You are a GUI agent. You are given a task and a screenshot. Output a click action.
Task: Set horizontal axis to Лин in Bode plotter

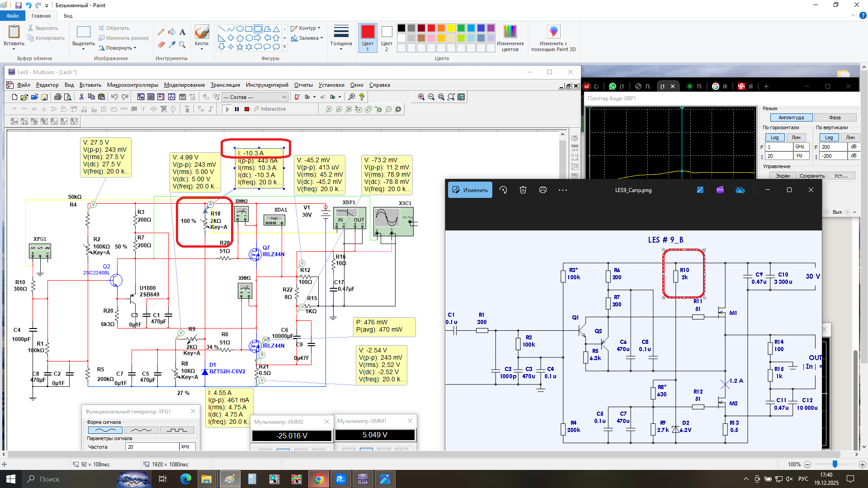pos(796,137)
